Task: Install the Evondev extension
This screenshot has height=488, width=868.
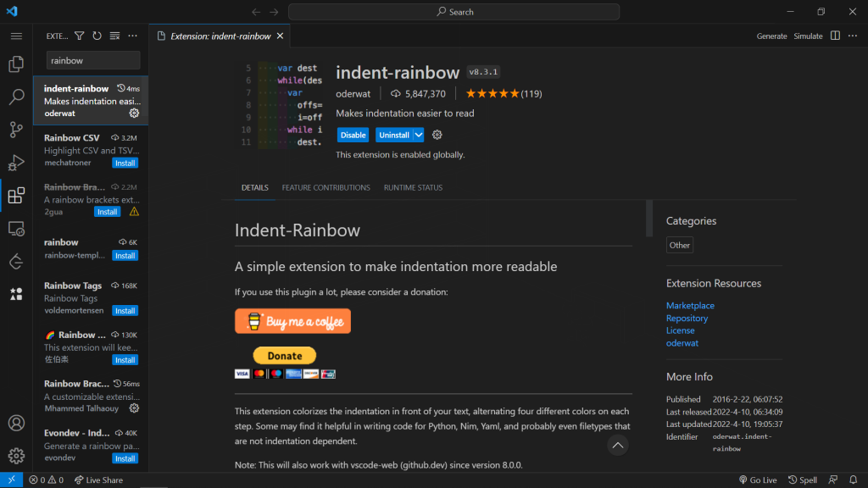Action: tap(125, 458)
